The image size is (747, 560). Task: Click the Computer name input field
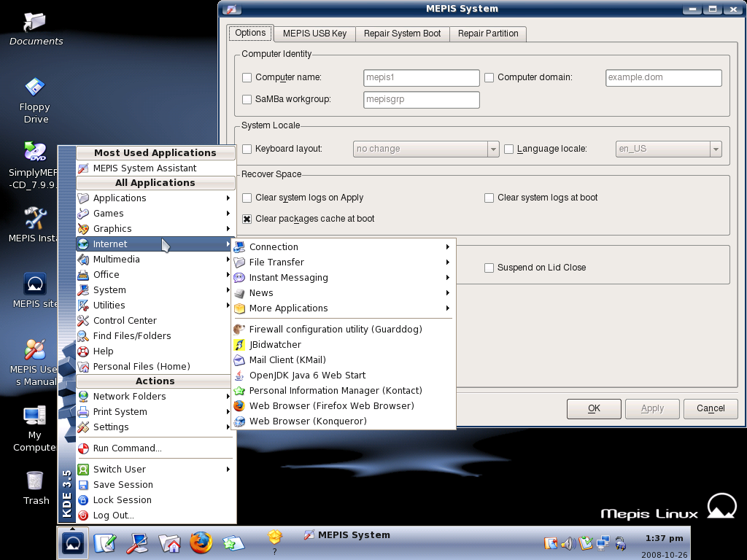(421, 77)
